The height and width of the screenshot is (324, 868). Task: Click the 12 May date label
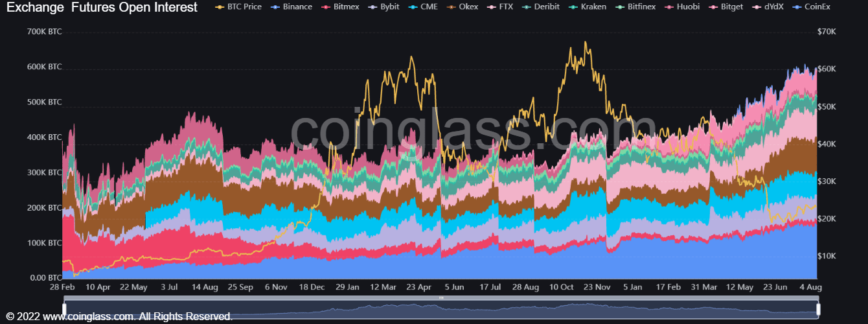click(739, 286)
